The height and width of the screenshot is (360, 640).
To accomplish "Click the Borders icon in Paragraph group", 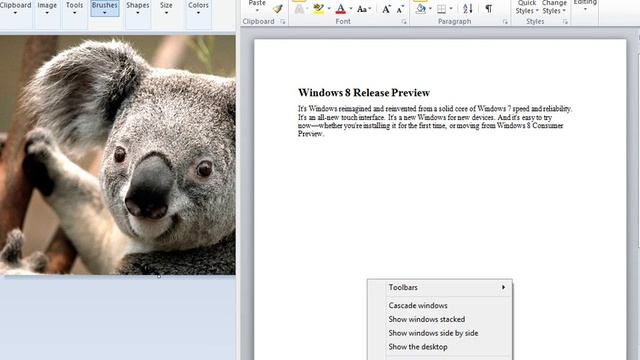I will [x=441, y=9].
